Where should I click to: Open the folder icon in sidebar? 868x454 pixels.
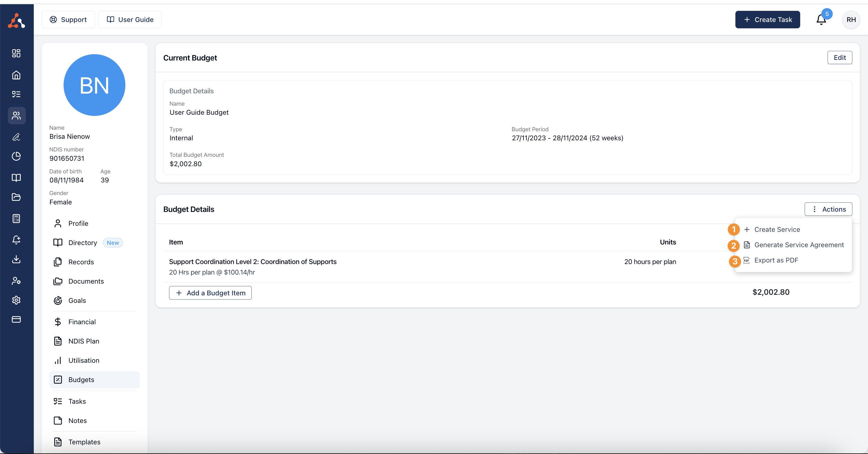coord(16,197)
